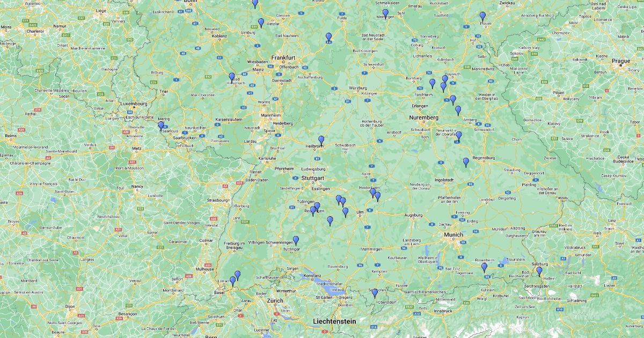Select the Nancy city label
644x338 pixels.
pos(137,186)
